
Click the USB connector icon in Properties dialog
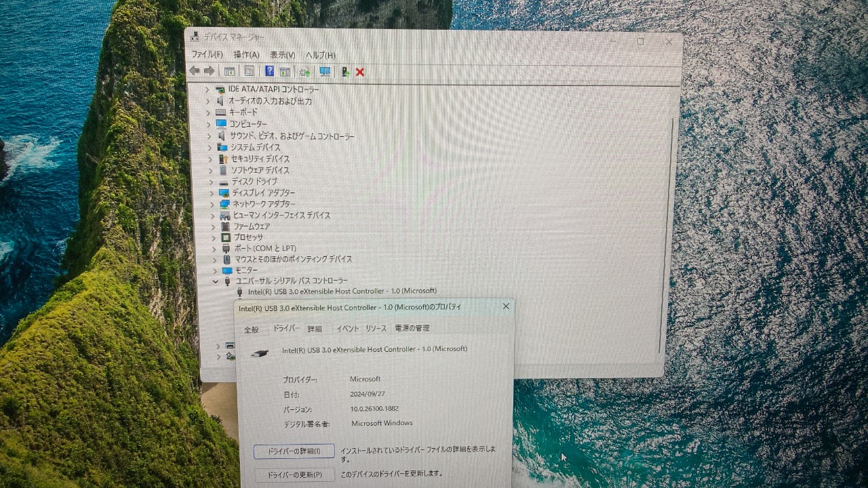pos(260,352)
